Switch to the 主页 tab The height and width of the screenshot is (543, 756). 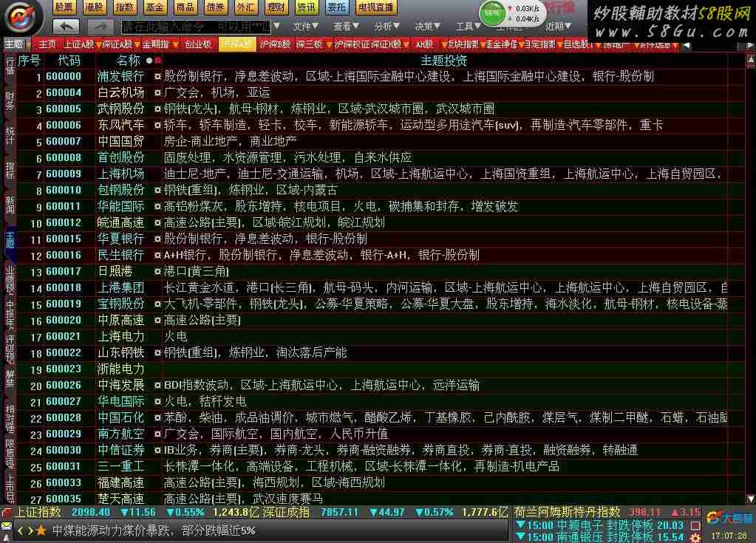click(x=47, y=44)
